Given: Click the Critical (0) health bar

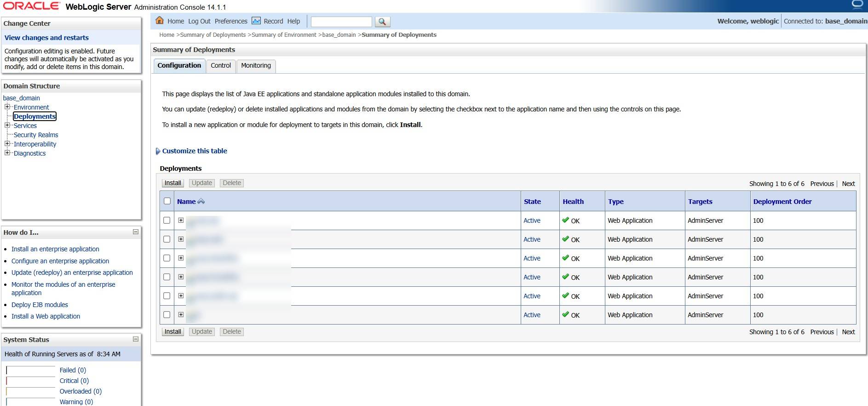Looking at the screenshot, I should click(x=30, y=381).
